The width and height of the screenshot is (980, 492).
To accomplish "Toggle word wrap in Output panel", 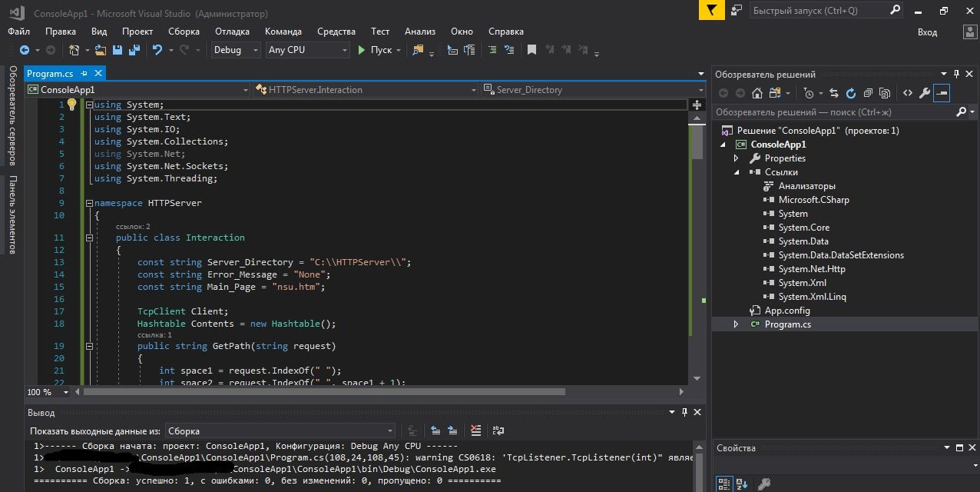I will 498,431.
